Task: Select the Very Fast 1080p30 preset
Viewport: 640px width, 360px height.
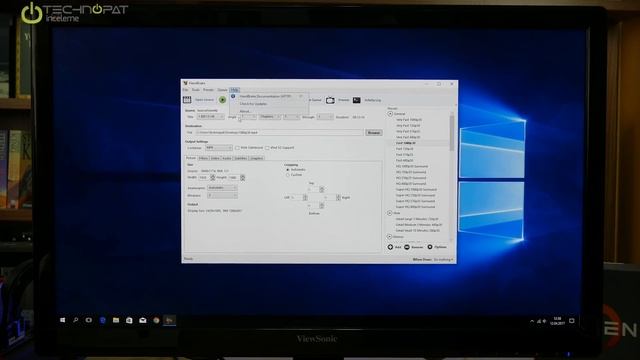Action: [x=409, y=120]
